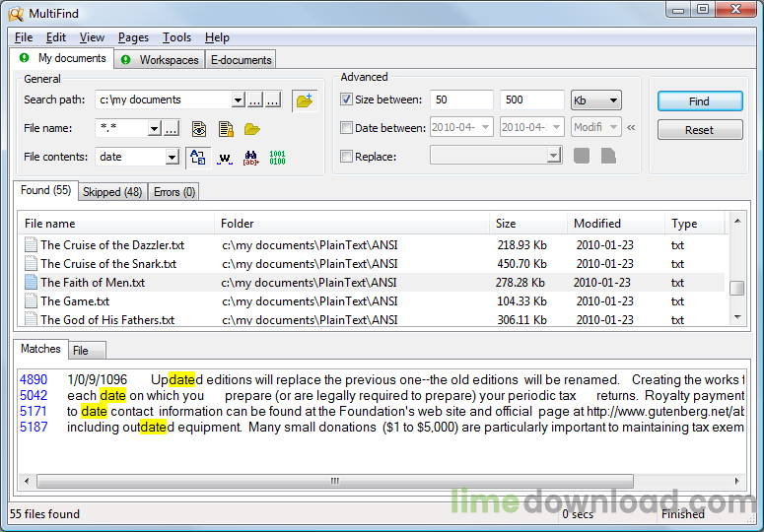Toggle the match case Aa icon
Screen dimensions: 764x532
point(198,158)
